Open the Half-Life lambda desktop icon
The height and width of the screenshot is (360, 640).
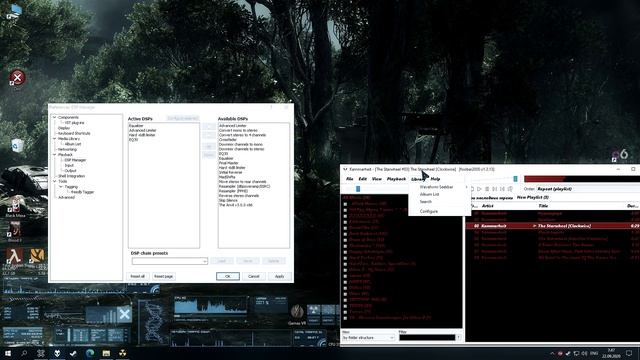point(14,256)
